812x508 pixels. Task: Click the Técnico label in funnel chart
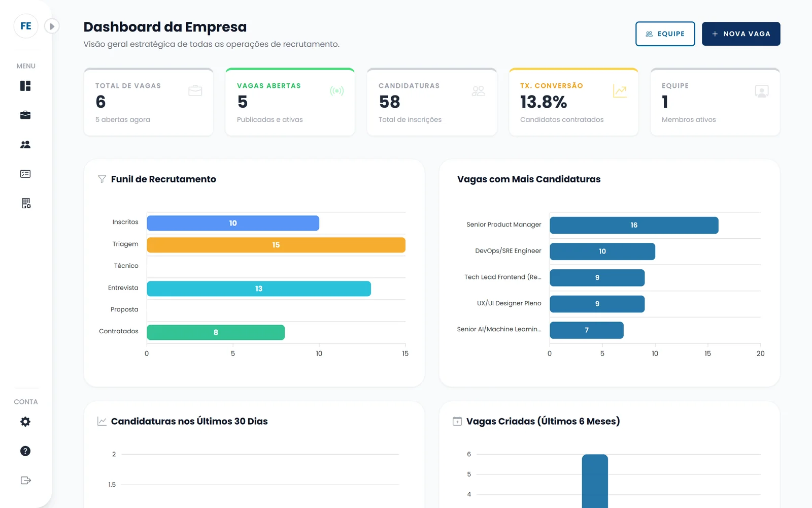[126, 266]
